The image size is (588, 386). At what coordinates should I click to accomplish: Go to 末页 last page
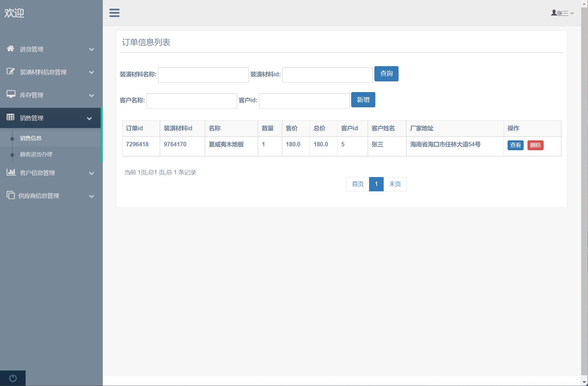tap(395, 184)
